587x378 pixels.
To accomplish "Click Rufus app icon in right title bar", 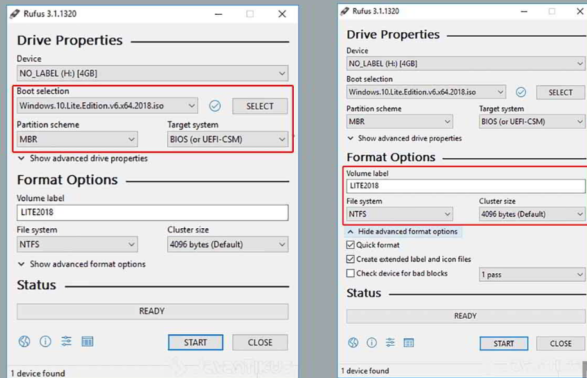I will [344, 11].
